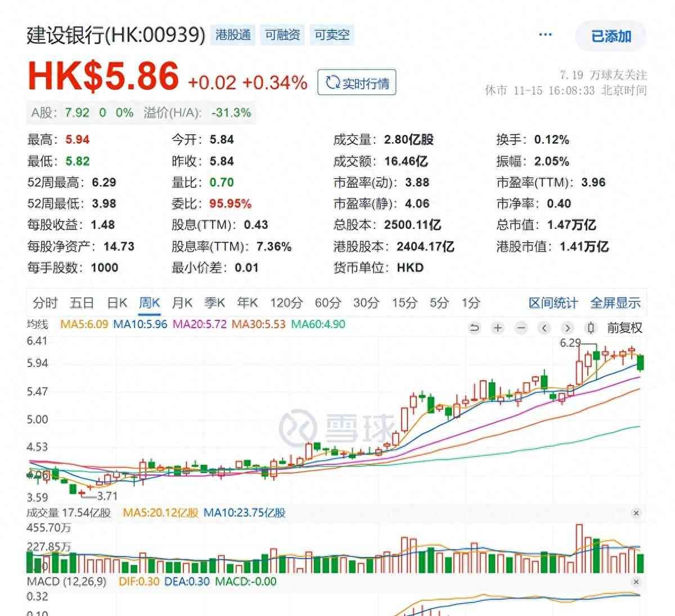Zoom out the chart with the minus icon
Image resolution: width=675 pixels, height=616 pixels.
tap(521, 328)
